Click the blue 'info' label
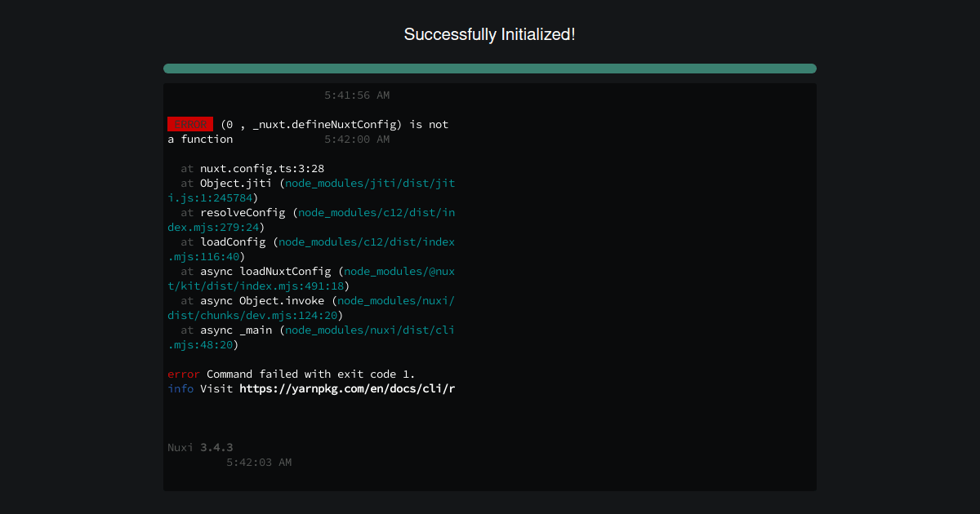 point(179,388)
